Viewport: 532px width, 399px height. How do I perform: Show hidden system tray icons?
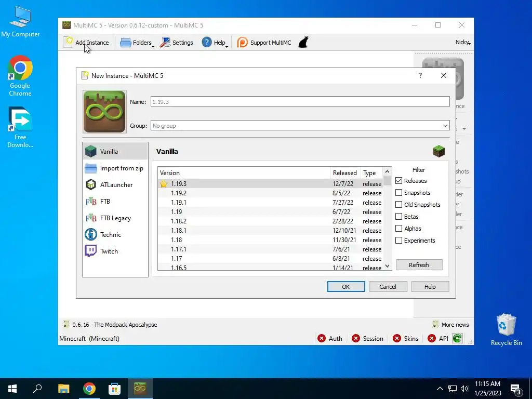(440, 389)
